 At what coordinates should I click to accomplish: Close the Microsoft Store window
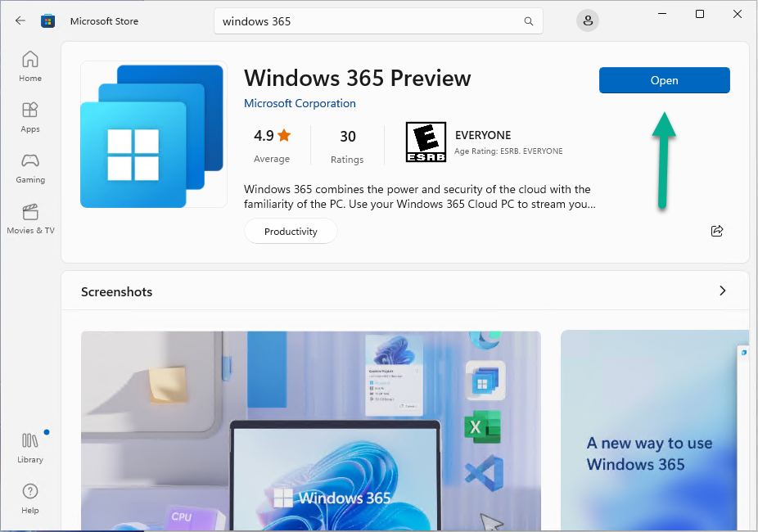click(738, 14)
